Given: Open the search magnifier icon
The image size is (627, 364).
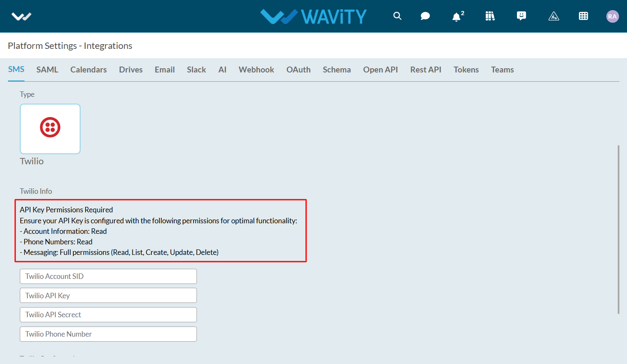Looking at the screenshot, I should 397,16.
